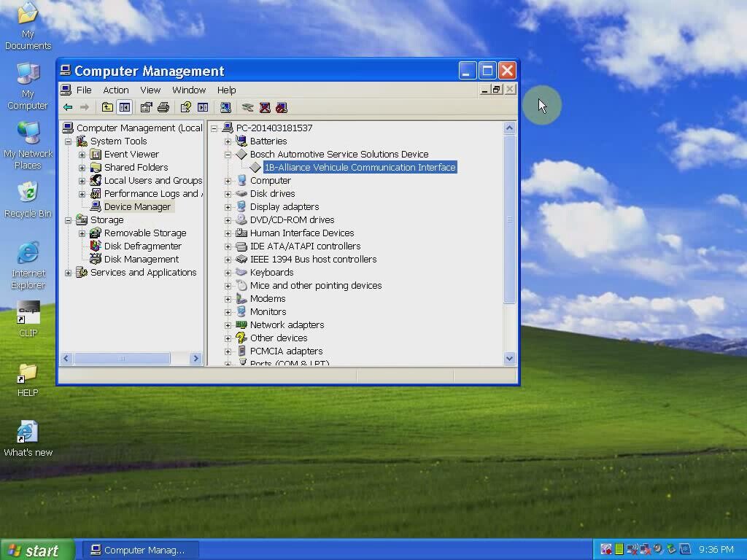
Task: Expand the Network adapters category
Action: (x=228, y=324)
